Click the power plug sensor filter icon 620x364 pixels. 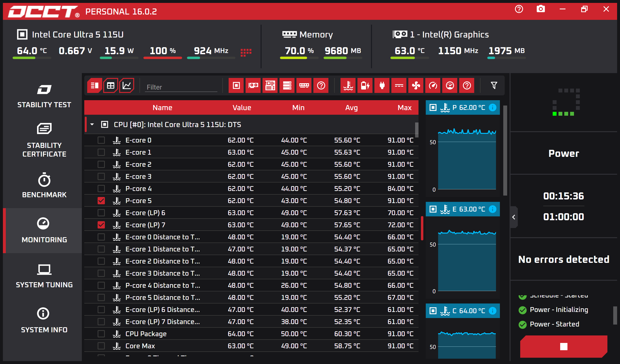[382, 86]
